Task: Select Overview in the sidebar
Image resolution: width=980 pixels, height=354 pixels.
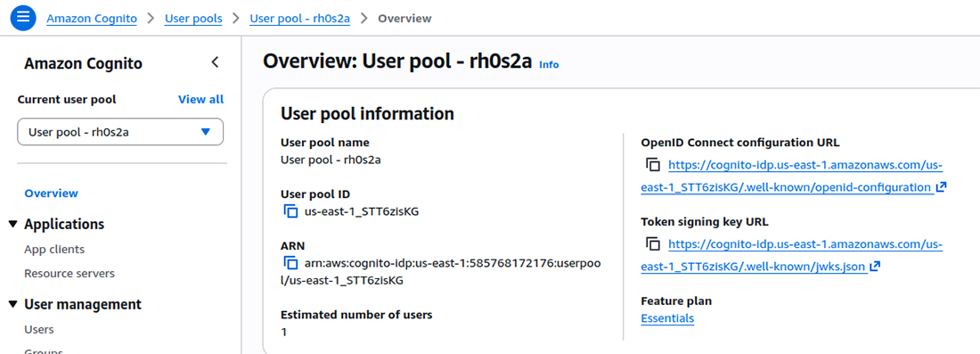Action: pyautogui.click(x=52, y=193)
